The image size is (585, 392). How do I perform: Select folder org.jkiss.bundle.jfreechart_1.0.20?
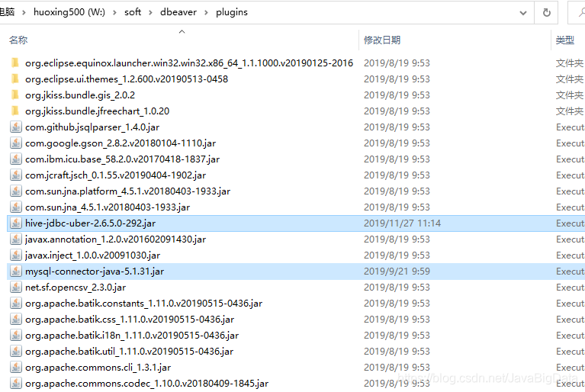[x=97, y=111]
